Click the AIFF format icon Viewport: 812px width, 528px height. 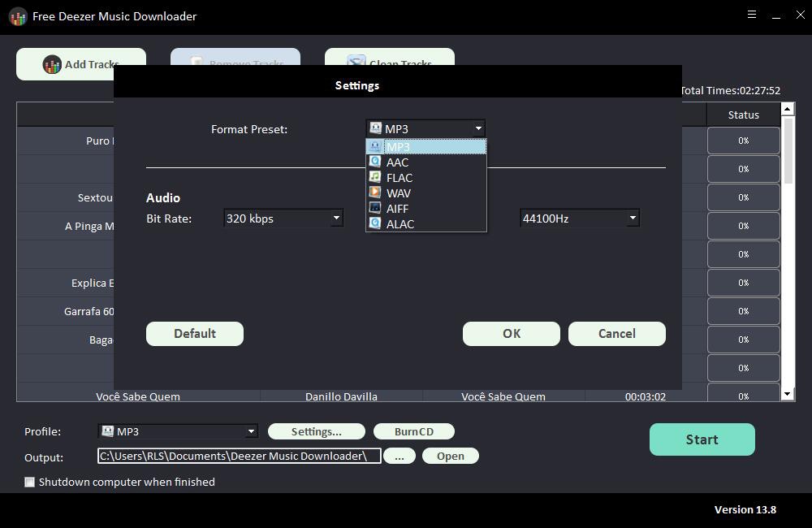point(375,208)
